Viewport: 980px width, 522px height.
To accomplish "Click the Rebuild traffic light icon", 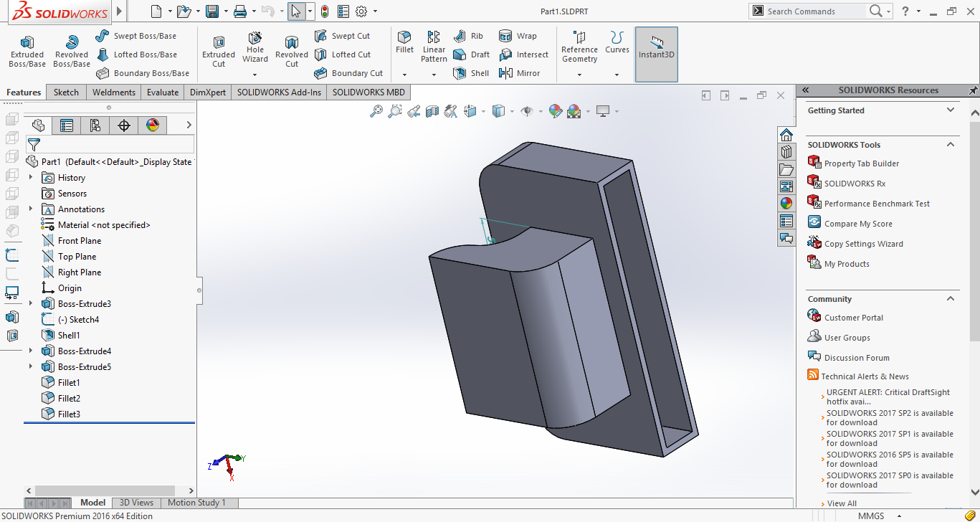I will point(325,11).
